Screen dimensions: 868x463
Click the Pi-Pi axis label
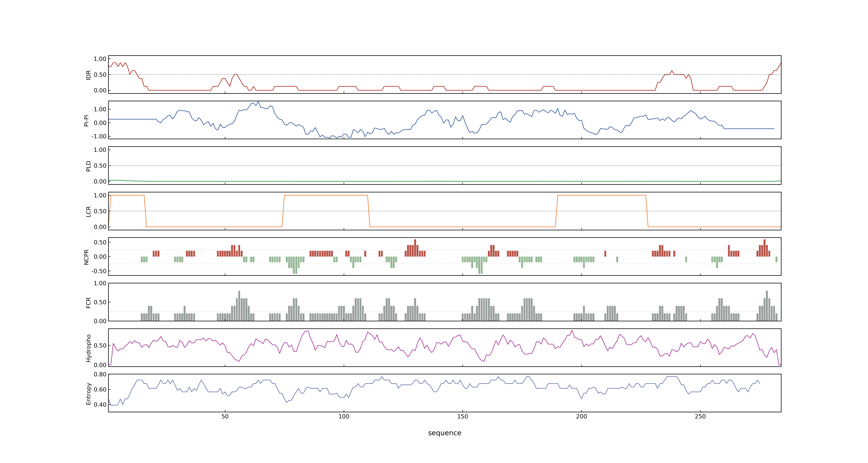pyautogui.click(x=86, y=120)
